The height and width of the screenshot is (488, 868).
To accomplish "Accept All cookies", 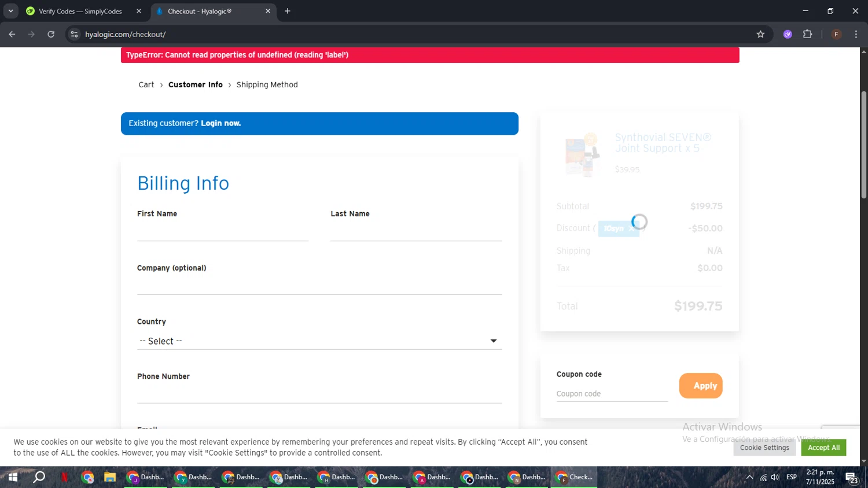I will pos(823,448).
